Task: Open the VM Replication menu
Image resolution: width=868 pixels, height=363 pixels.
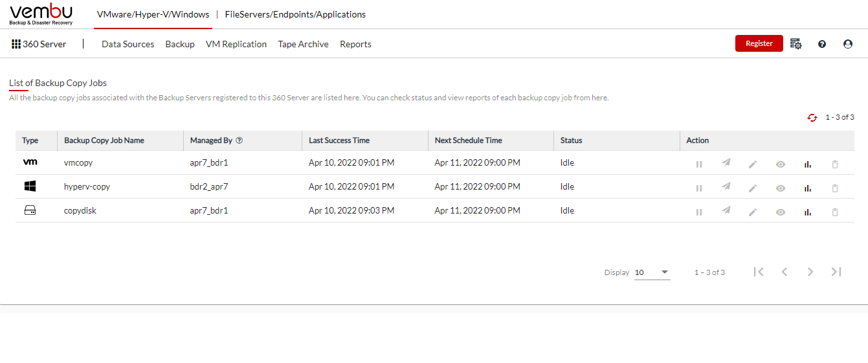Action: 236,44
